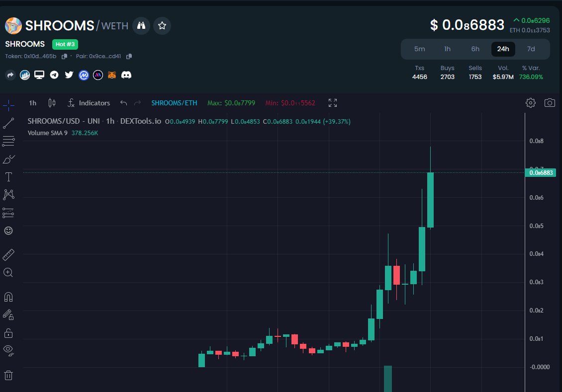
Task: Change the candlestick chart style
Action: (x=52, y=103)
